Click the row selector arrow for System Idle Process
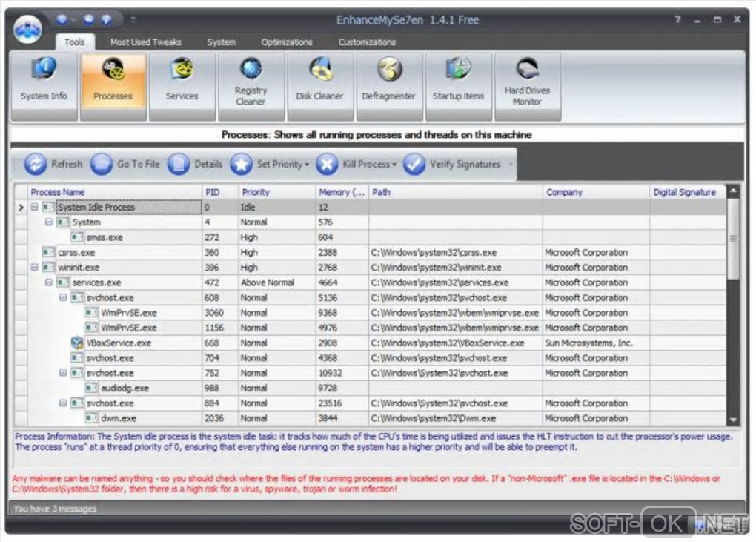 pos(21,208)
